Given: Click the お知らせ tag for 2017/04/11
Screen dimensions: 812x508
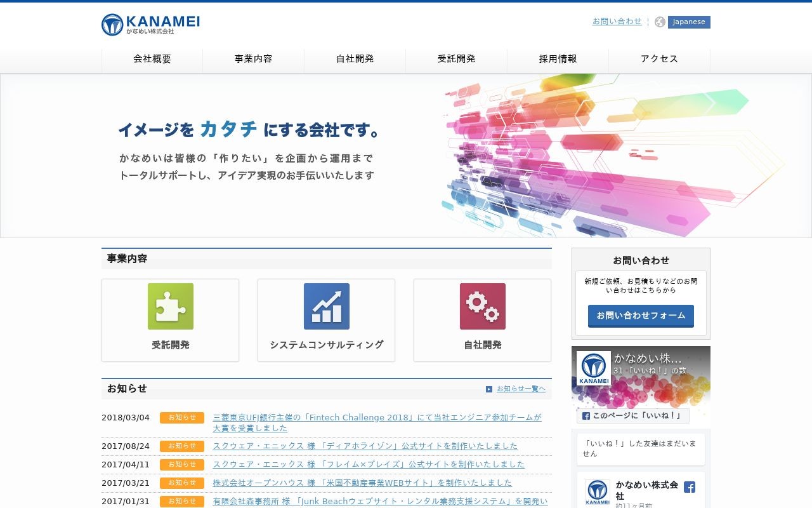Looking at the screenshot, I should click(x=182, y=465).
